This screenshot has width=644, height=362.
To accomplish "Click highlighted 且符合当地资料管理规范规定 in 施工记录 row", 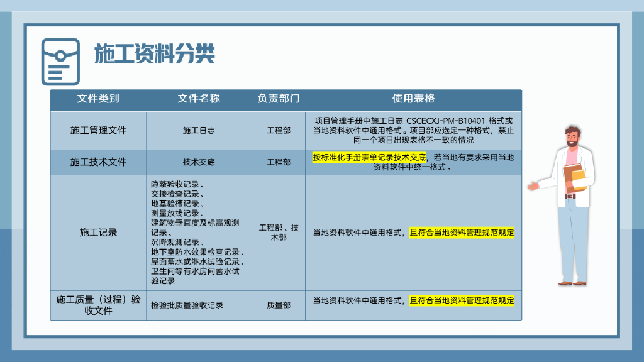I will click(x=462, y=233).
